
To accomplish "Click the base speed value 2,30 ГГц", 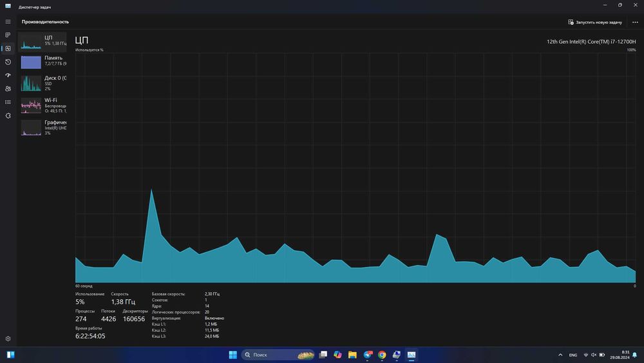I will (212, 294).
